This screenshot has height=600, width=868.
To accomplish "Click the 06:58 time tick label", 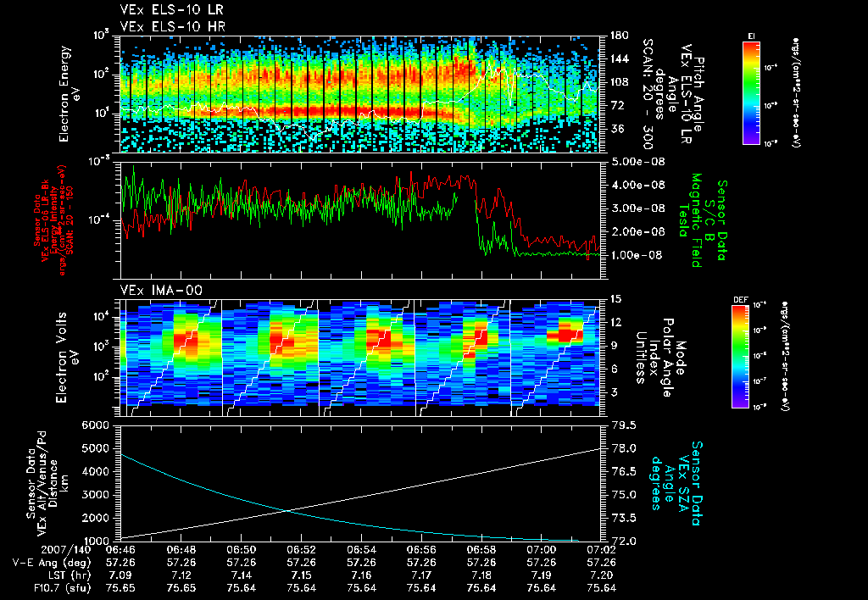I will [x=481, y=550].
